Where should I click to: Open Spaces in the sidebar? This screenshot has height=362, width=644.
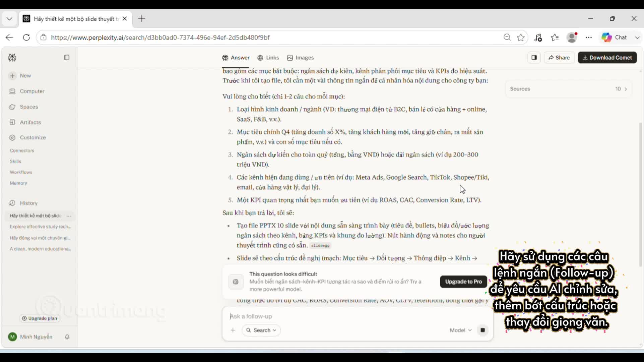click(24, 107)
